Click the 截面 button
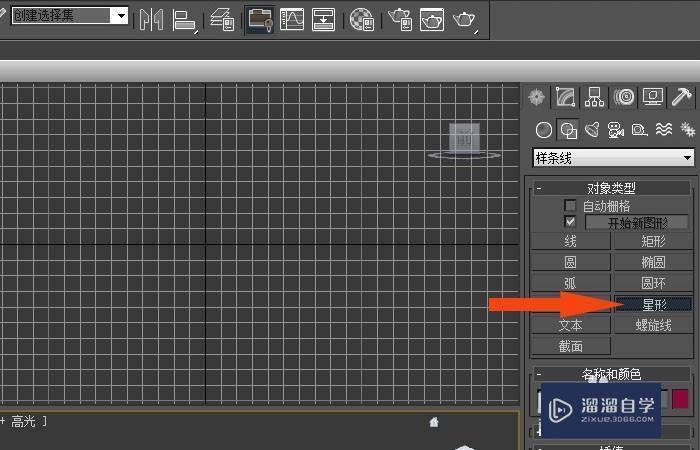 571,346
